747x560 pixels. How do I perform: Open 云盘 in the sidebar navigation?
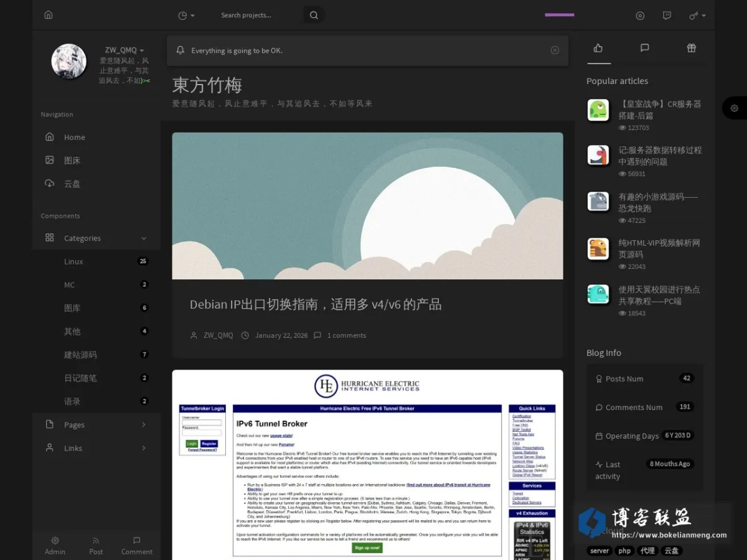click(96, 184)
